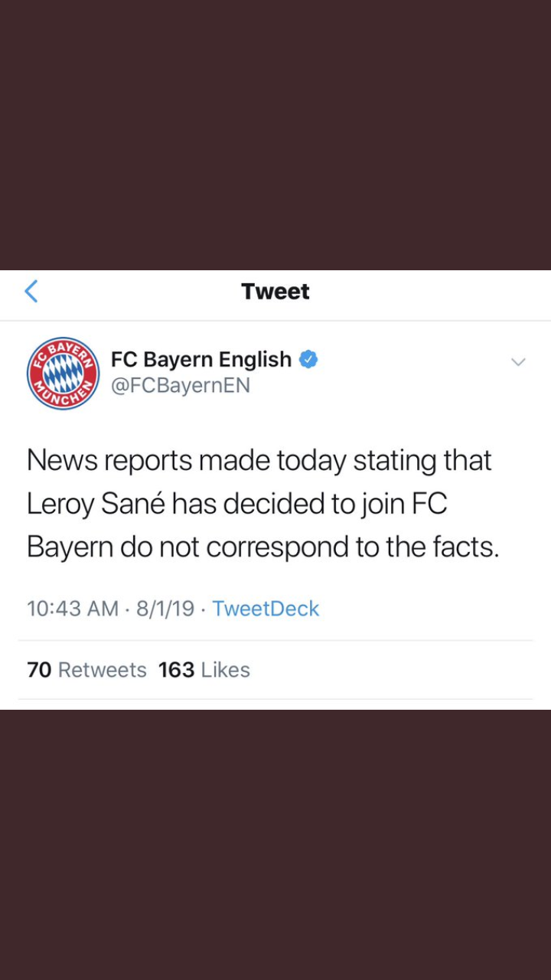
Task: Tap the "Tweet" header title
Action: (275, 292)
